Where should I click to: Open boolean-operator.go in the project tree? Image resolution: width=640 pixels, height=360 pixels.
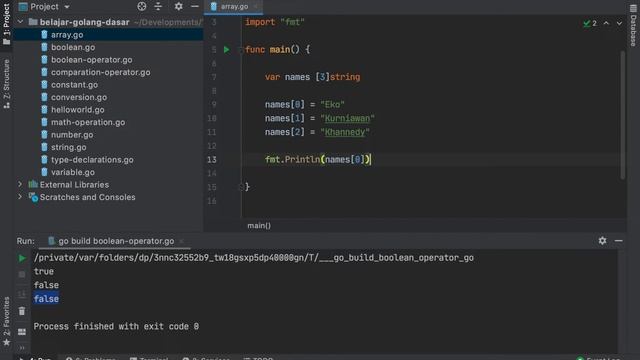tap(91, 60)
